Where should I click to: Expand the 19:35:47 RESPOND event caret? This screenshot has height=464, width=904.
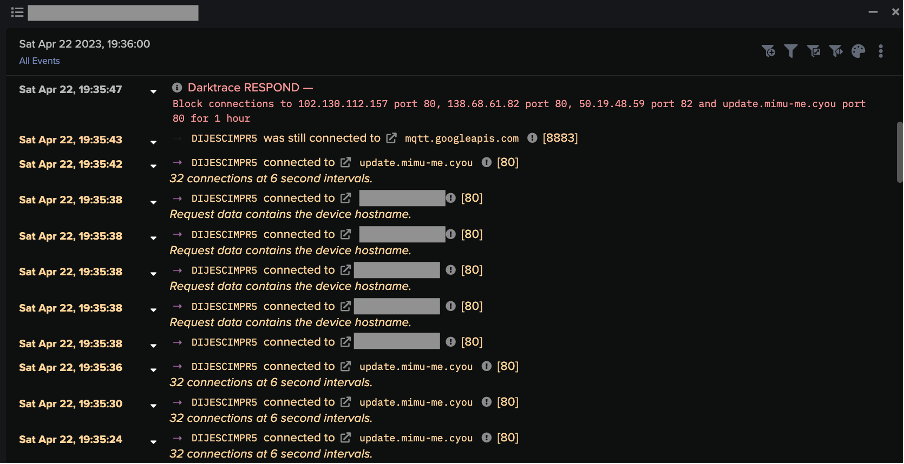(153, 91)
